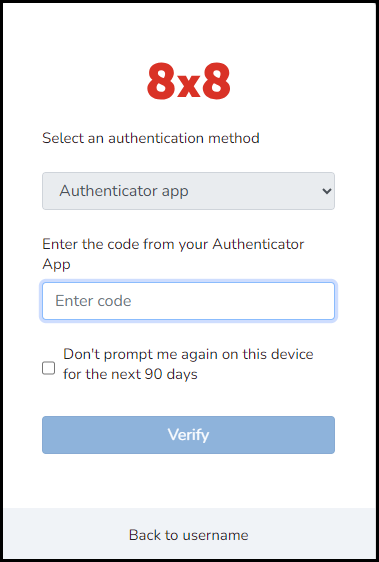Screen dimensions: 379x562
Task: Open the authentication method dropdown
Action: (189, 191)
